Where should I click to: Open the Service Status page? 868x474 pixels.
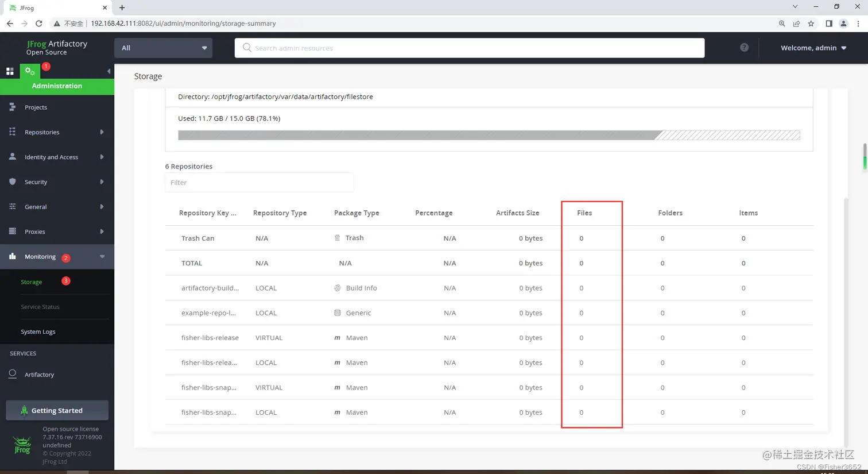[40, 307]
